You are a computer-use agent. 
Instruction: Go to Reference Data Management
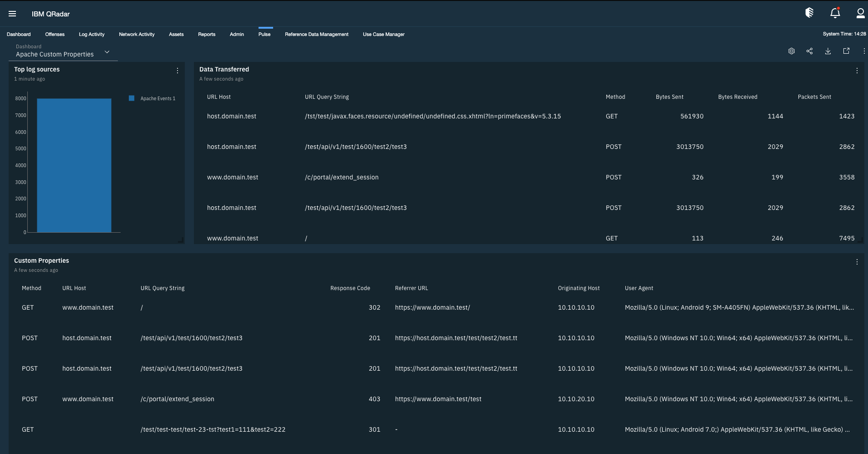316,34
